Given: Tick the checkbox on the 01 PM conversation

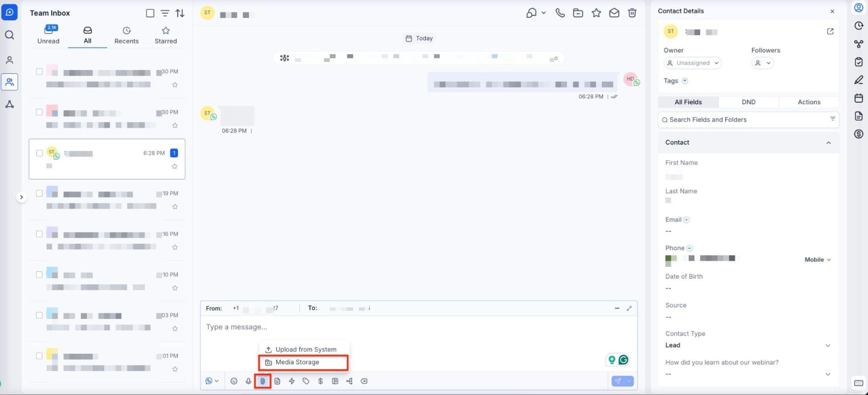Looking at the screenshot, I should 39,356.
